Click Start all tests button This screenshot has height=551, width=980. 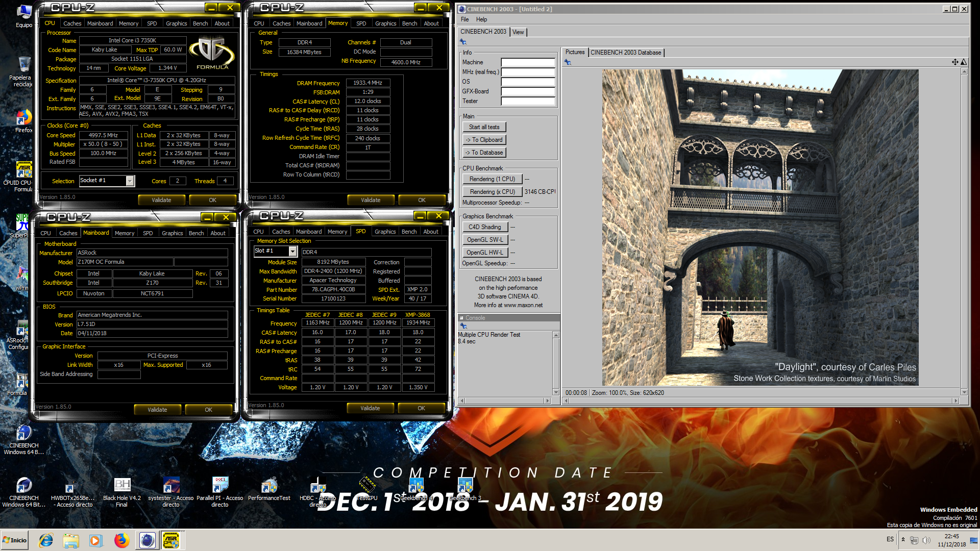pos(484,127)
